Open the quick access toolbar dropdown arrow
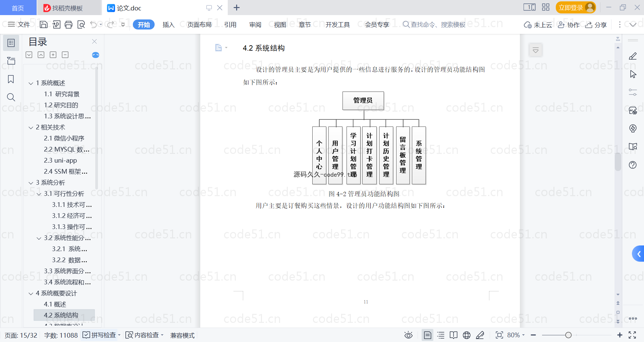The height and width of the screenshot is (342, 644). [x=123, y=24]
